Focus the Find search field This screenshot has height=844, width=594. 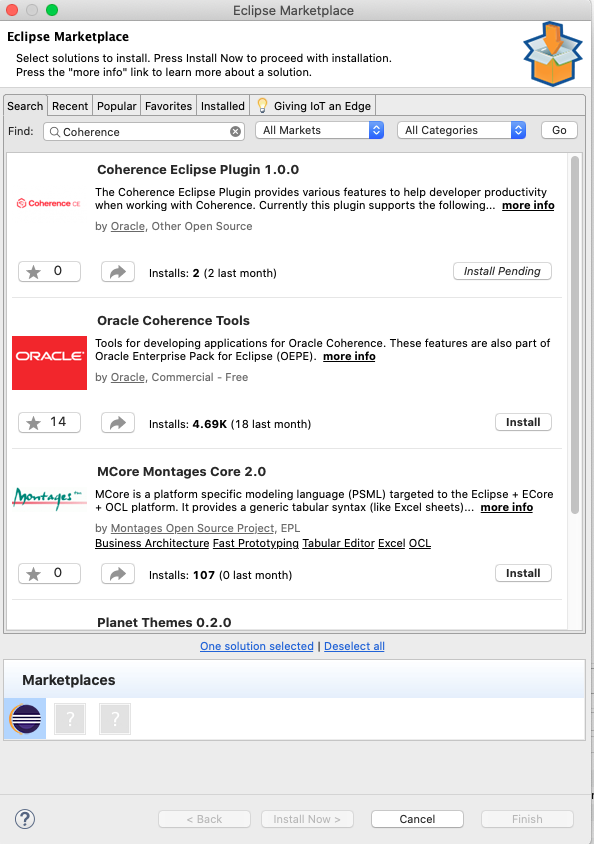tap(144, 132)
